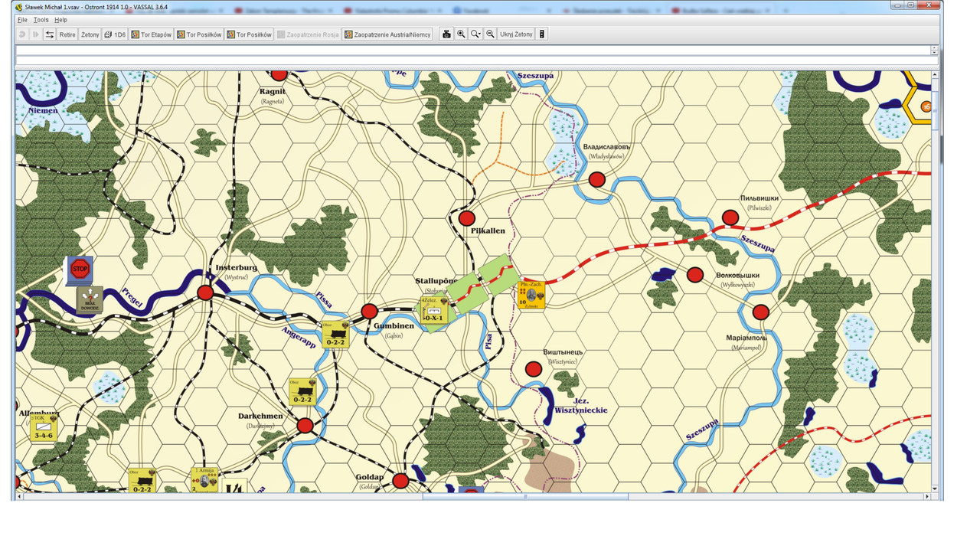This screenshot has width=980, height=549.
Task: Open the Żetony pieces palette
Action: [90, 34]
